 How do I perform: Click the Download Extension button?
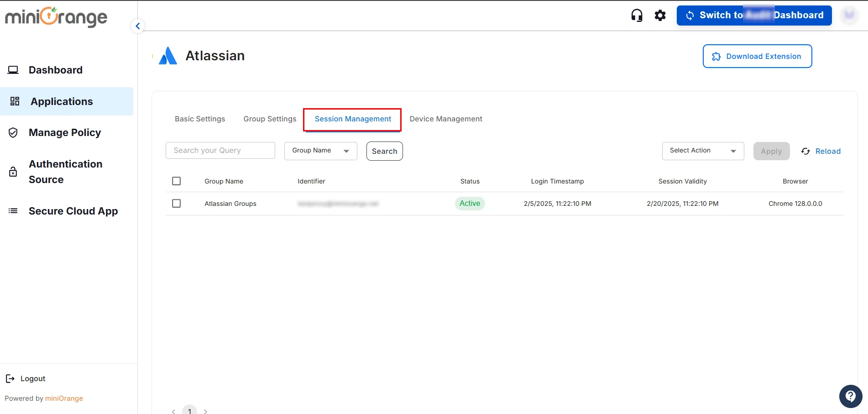(757, 56)
